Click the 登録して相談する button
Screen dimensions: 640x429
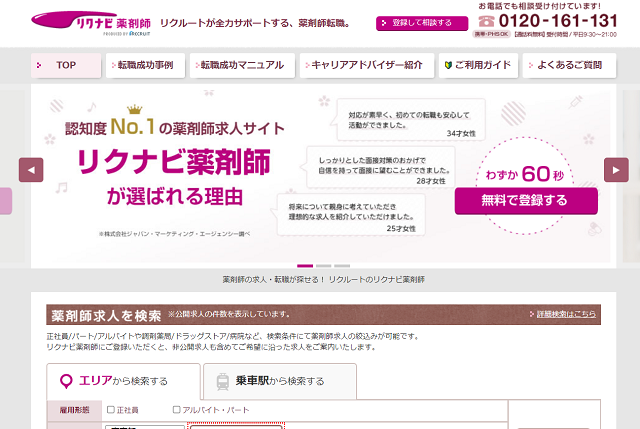422,23
